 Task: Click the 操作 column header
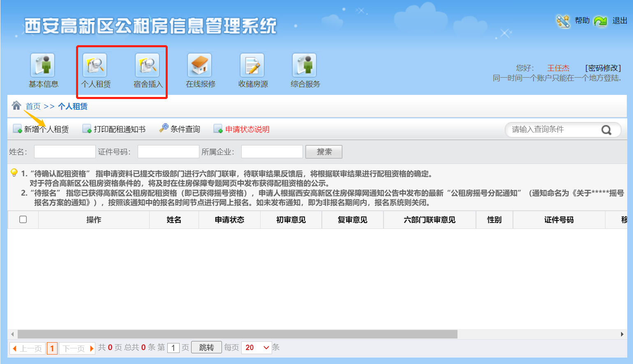pos(94,220)
